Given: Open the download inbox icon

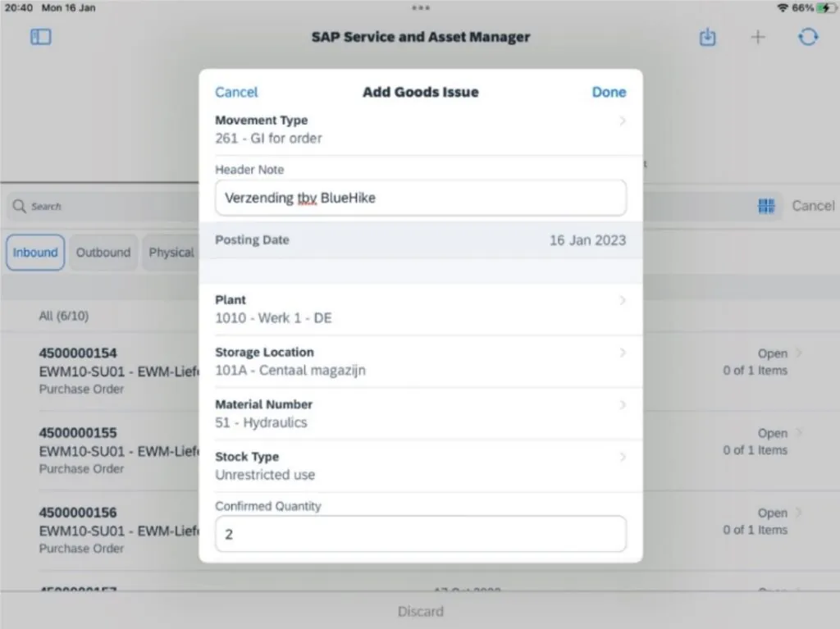Looking at the screenshot, I should click(707, 37).
